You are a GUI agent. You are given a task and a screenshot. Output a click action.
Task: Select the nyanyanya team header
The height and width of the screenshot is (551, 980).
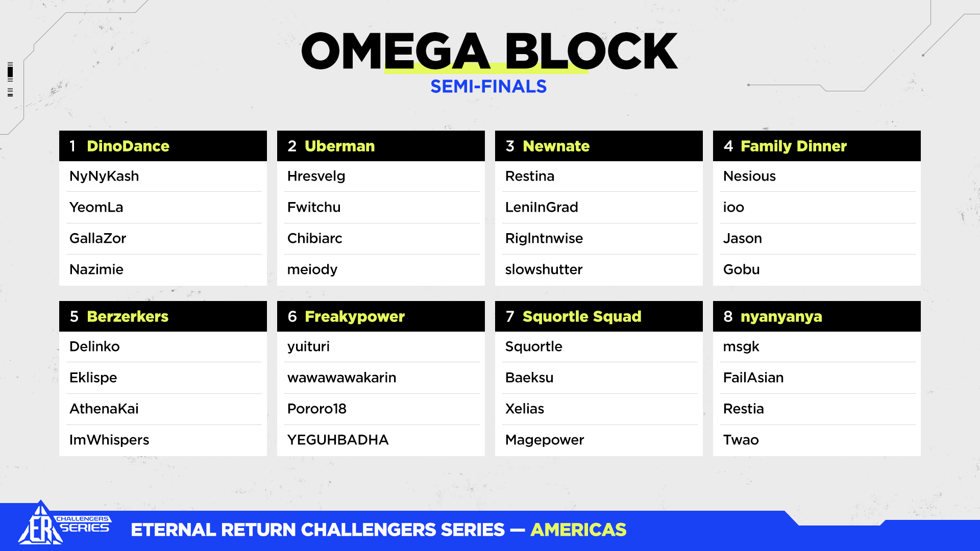[817, 316]
